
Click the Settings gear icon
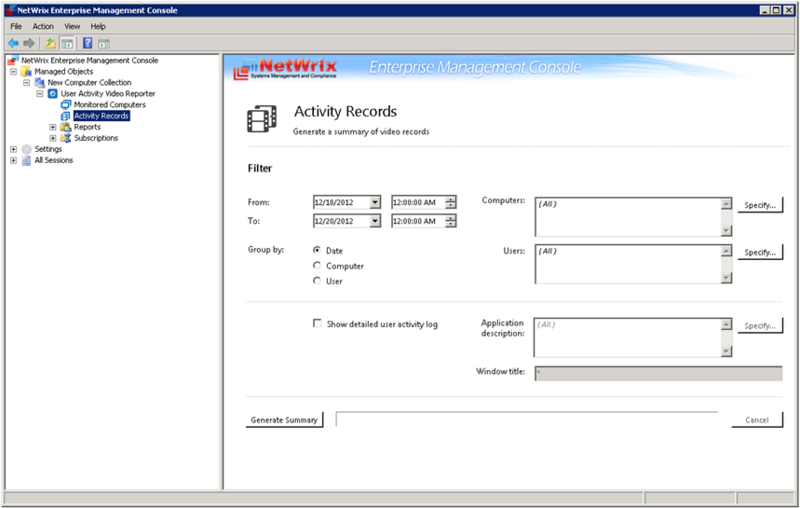pos(27,149)
